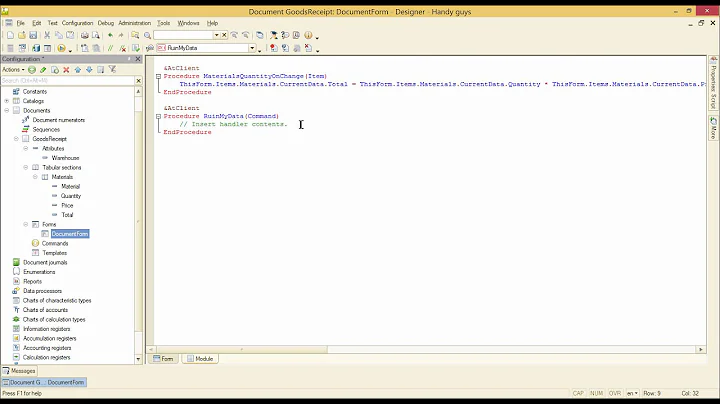
Task: Click the green Undo arrow
Action: [x=110, y=35]
